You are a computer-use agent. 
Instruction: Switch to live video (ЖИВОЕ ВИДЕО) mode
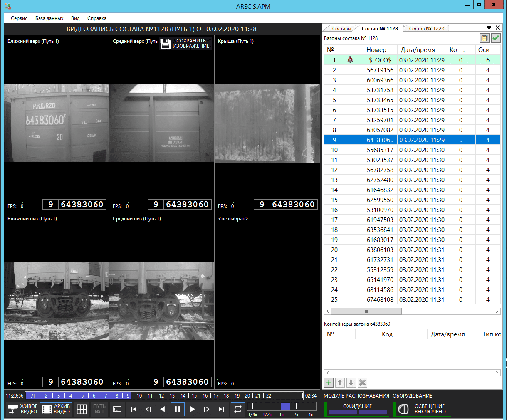[x=23, y=409]
